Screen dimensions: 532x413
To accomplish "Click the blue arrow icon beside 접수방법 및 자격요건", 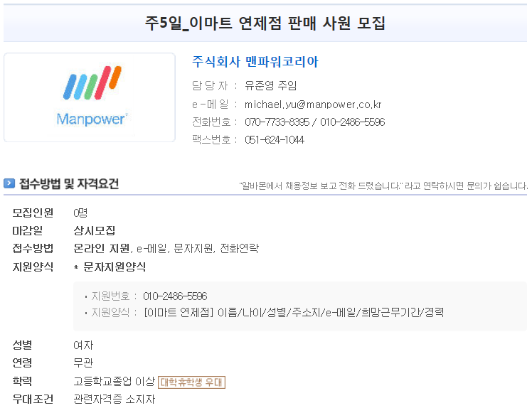I will (x=9, y=183).
